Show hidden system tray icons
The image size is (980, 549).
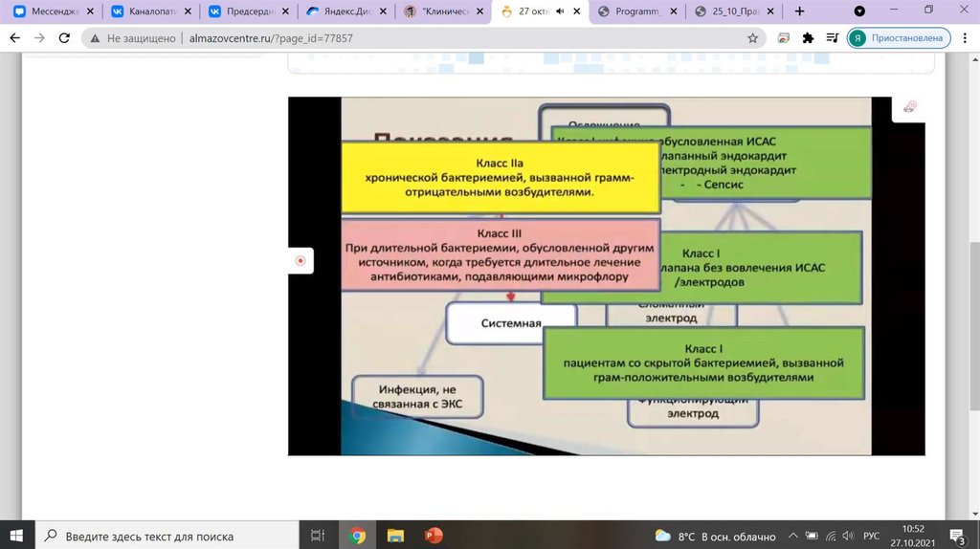pyautogui.click(x=792, y=536)
